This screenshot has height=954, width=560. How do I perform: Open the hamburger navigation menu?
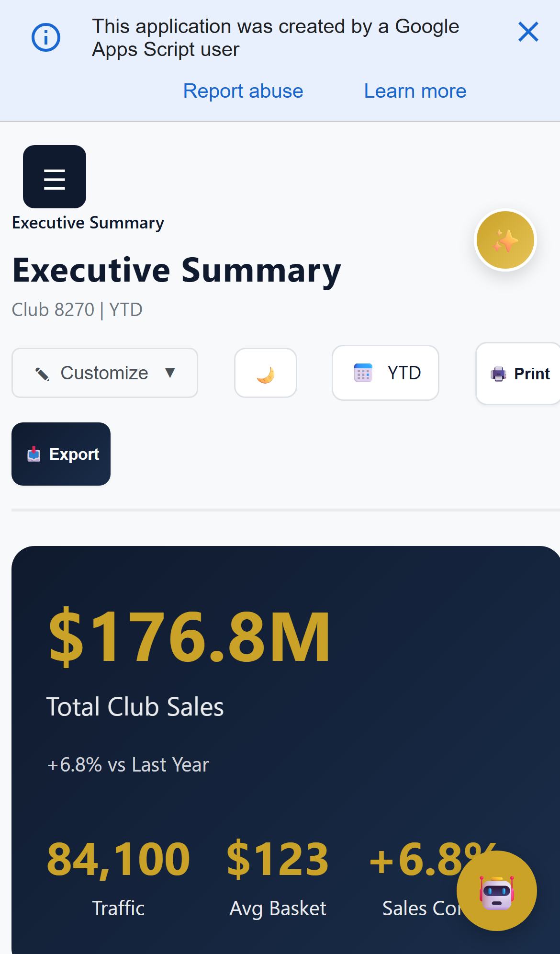(x=54, y=176)
